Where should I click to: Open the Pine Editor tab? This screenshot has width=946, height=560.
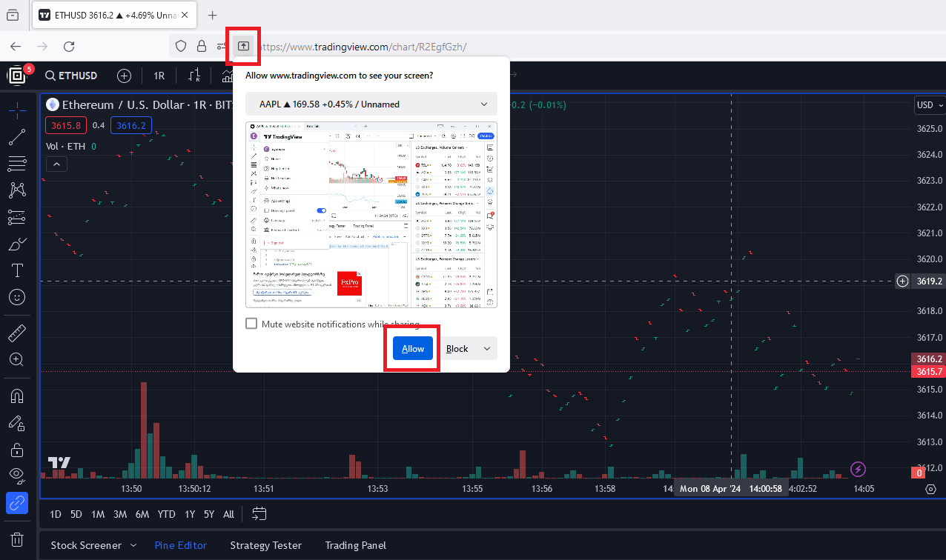tap(181, 545)
